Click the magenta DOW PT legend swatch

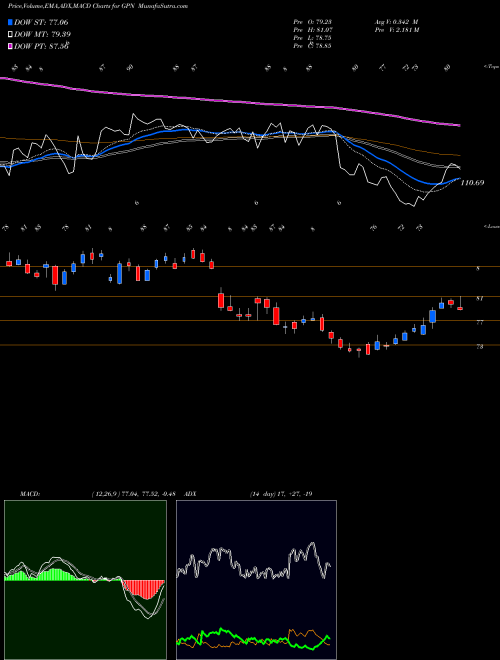click(x=11, y=47)
